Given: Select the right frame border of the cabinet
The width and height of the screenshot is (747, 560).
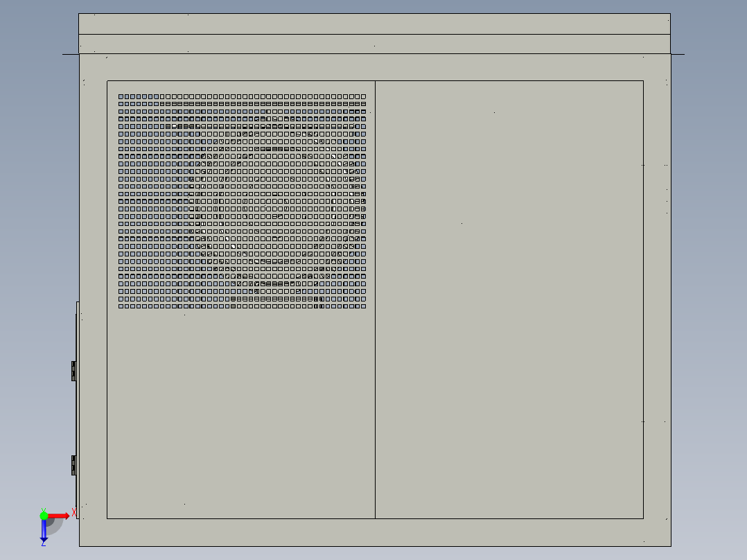Looking at the screenshot, I should point(657,299).
